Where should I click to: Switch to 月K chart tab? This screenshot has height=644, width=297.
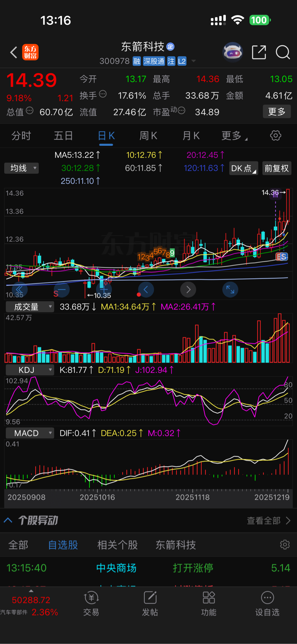pyautogui.click(x=191, y=136)
